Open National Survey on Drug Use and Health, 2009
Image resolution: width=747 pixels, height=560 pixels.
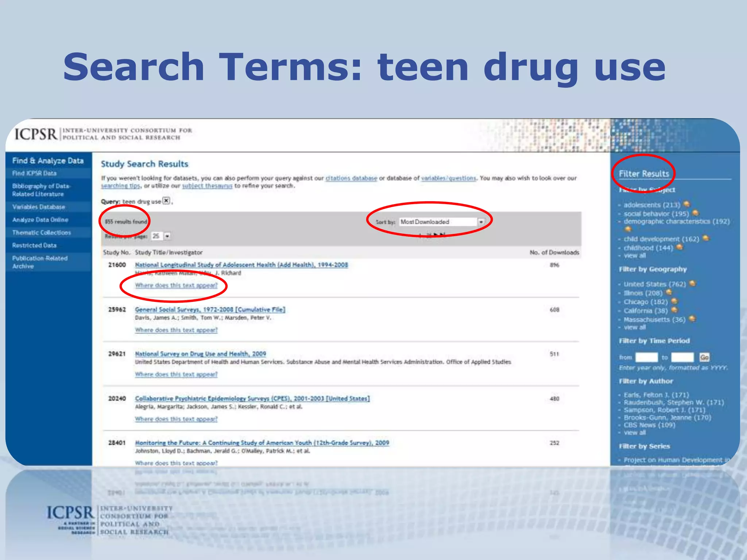coord(201,354)
